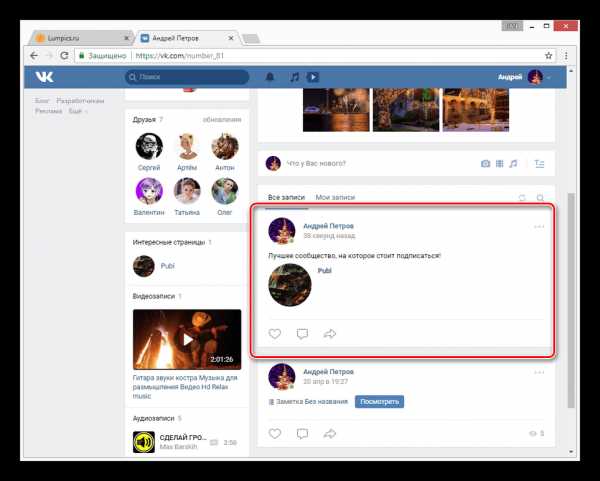600x481 pixels.
Task: Attach audio with the music icon in post box
Action: (x=513, y=164)
